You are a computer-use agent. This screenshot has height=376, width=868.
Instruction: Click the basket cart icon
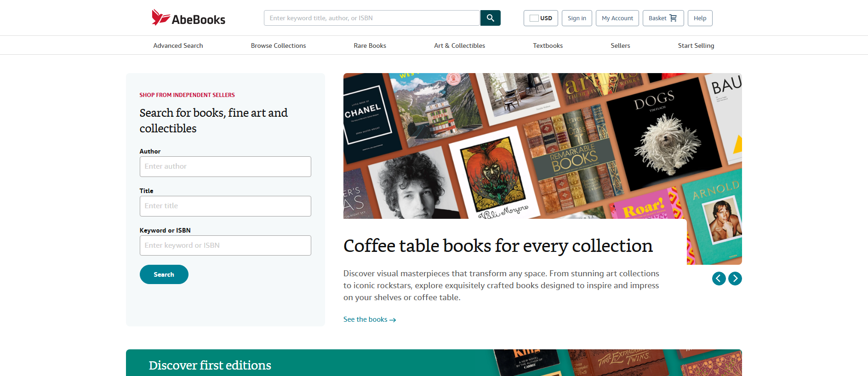tap(673, 18)
